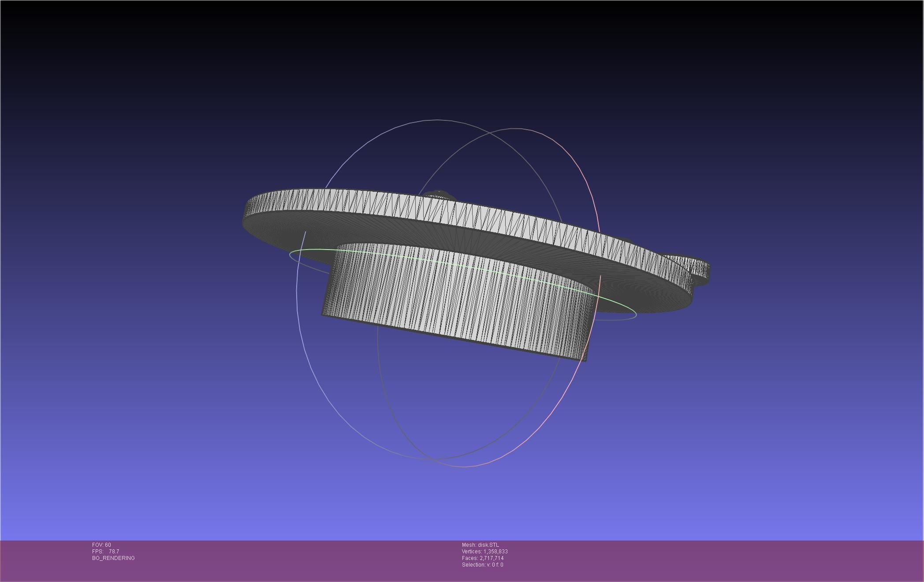Click the Faces count text

pyautogui.click(x=483, y=558)
